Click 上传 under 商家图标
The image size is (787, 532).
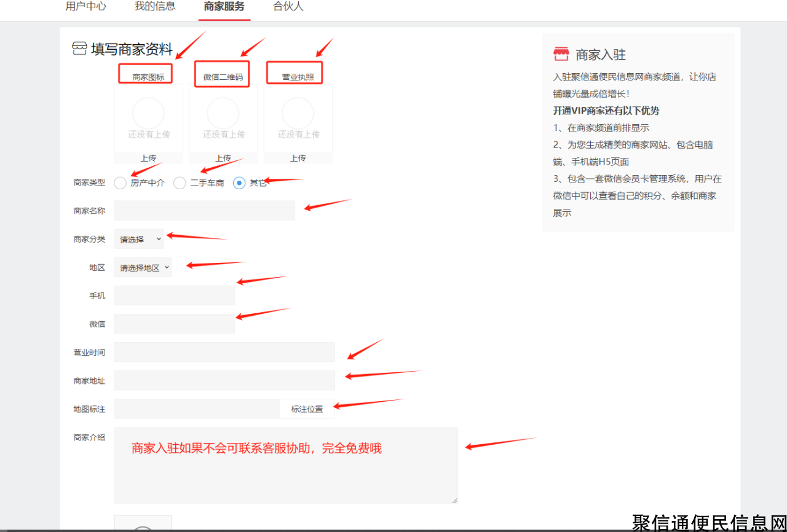(148, 158)
